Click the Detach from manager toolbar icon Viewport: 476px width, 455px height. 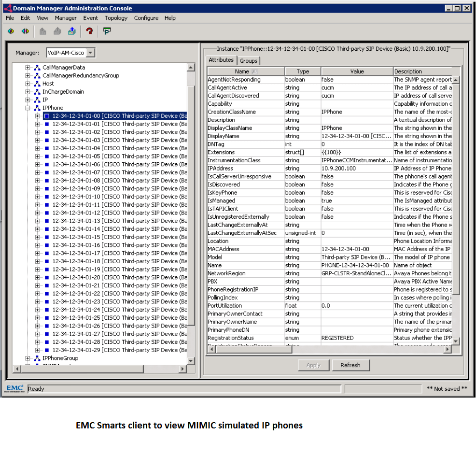pos(25,31)
